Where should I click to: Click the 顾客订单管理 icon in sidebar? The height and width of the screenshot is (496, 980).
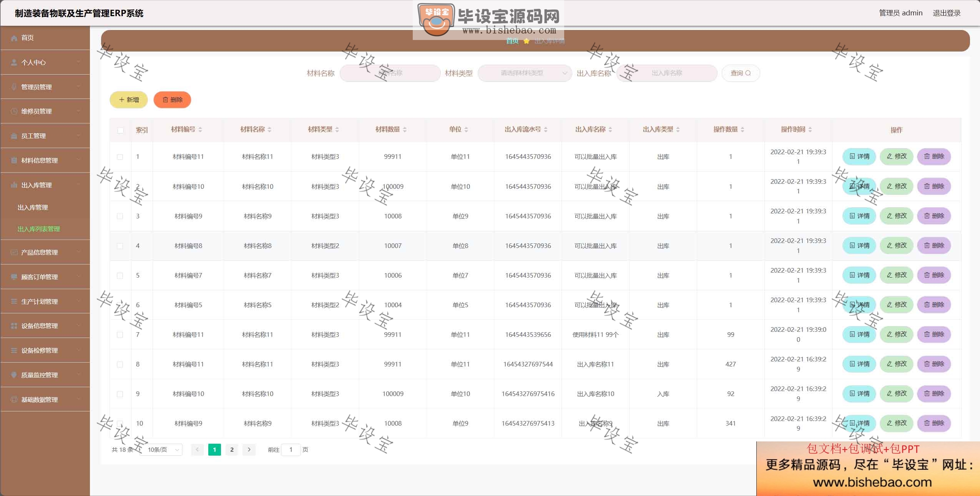click(x=14, y=277)
